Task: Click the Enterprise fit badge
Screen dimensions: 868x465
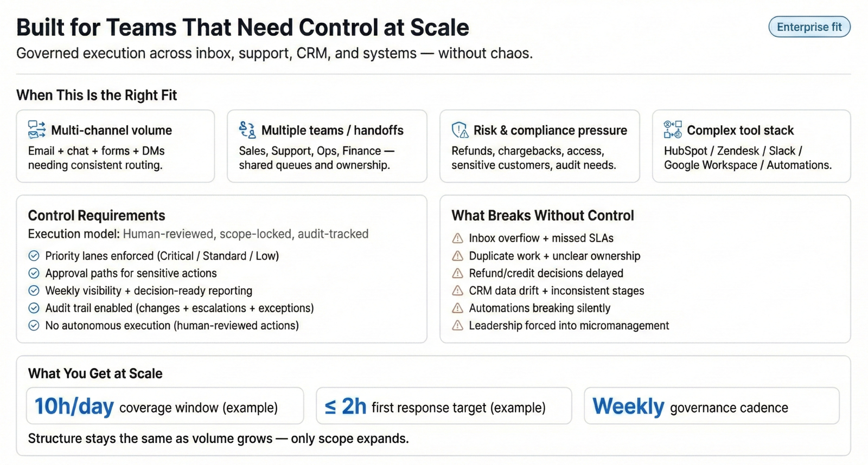Action: pyautogui.click(x=809, y=27)
